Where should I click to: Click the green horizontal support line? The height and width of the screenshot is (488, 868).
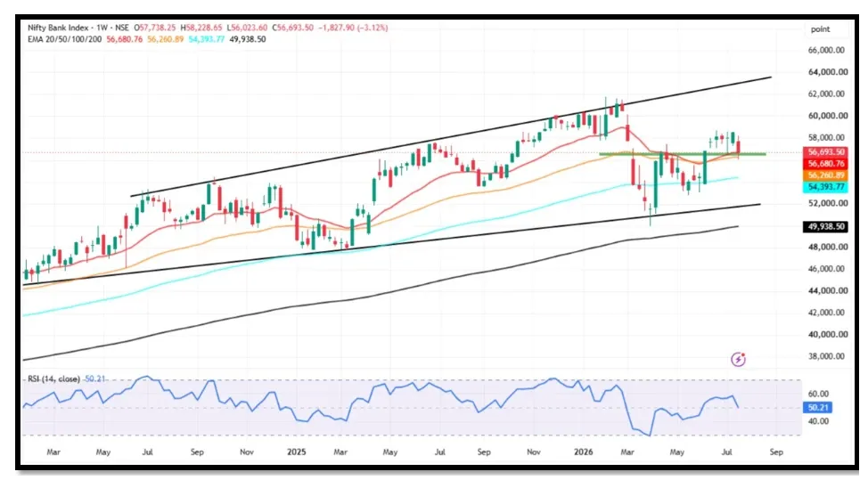pos(683,154)
